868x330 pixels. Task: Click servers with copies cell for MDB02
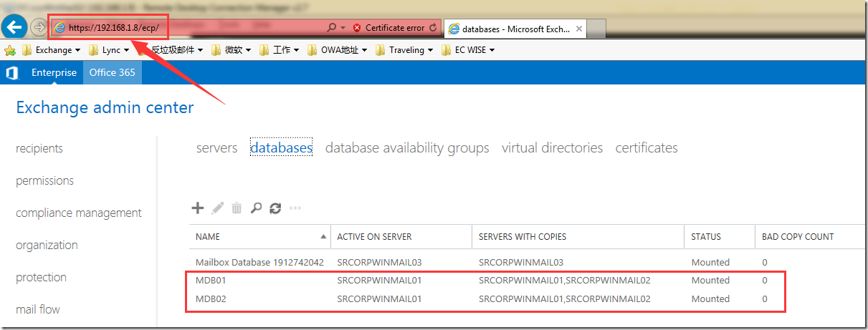point(565,299)
